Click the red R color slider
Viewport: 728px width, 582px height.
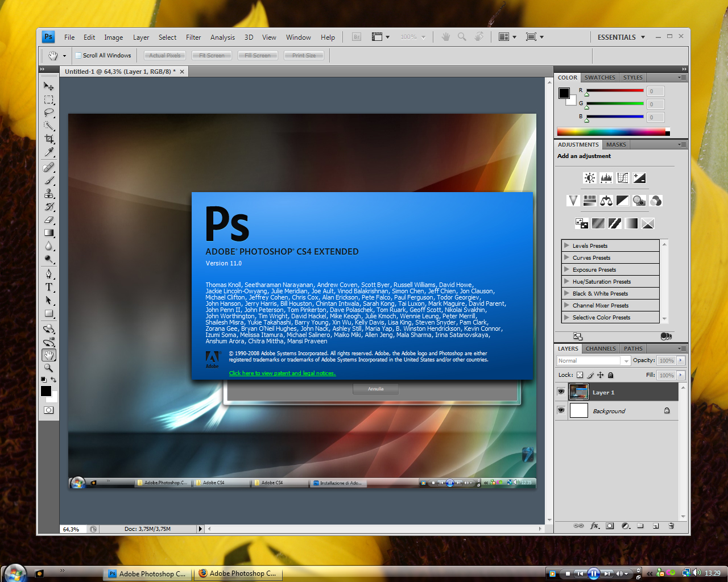tap(615, 91)
